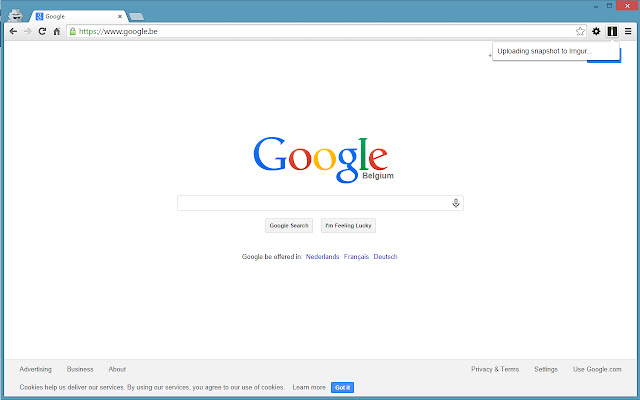Viewport: 640px width, 400px height.
Task: Close the Google tab
Action: pos(120,16)
